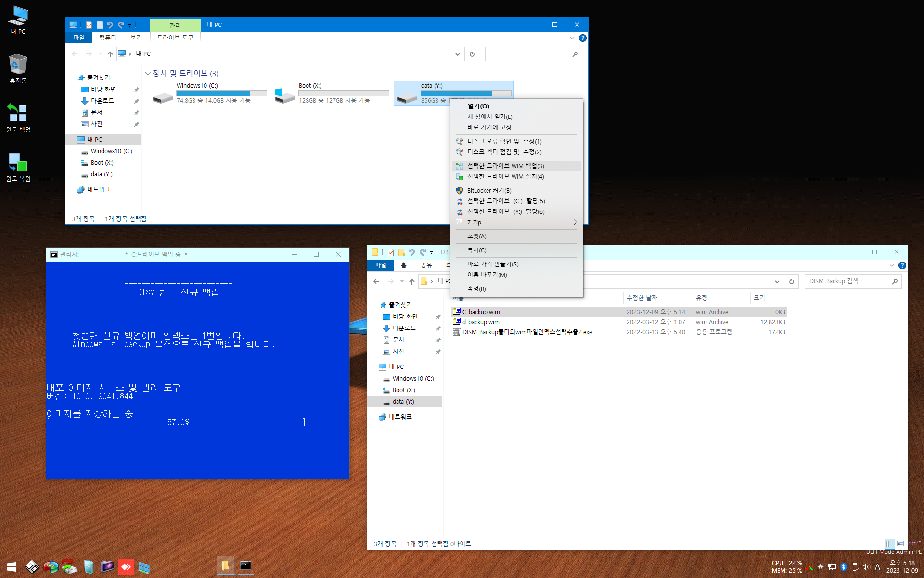Collapse 장치 및 드라이브 group
Image resolution: width=924 pixels, height=578 pixels.
148,73
